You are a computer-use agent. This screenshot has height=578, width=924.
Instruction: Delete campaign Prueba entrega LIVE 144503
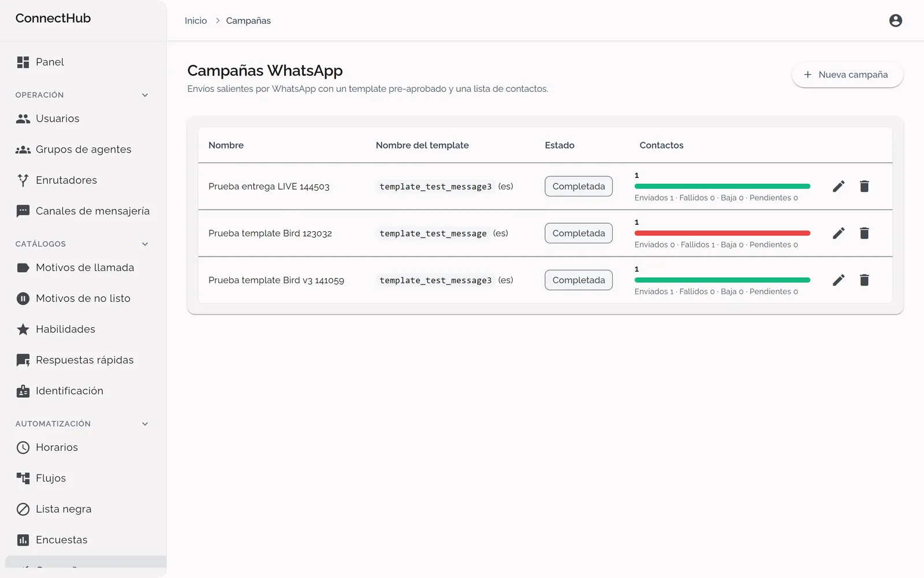pyautogui.click(x=864, y=186)
